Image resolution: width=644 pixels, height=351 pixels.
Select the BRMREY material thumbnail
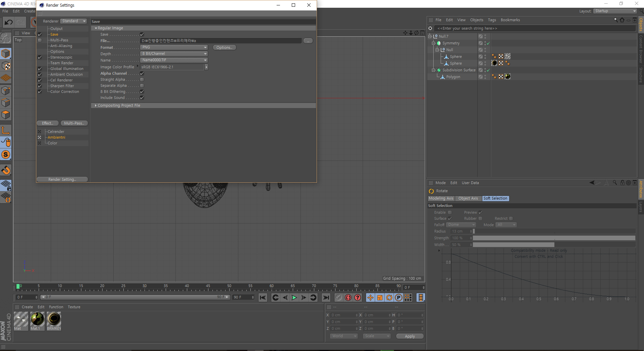54,321
